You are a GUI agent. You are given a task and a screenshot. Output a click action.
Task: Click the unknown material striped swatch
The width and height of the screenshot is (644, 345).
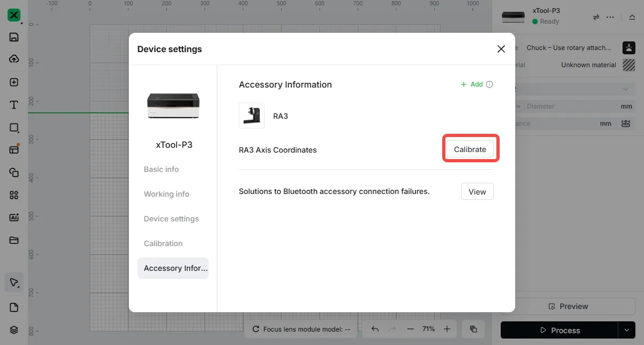[x=628, y=65]
